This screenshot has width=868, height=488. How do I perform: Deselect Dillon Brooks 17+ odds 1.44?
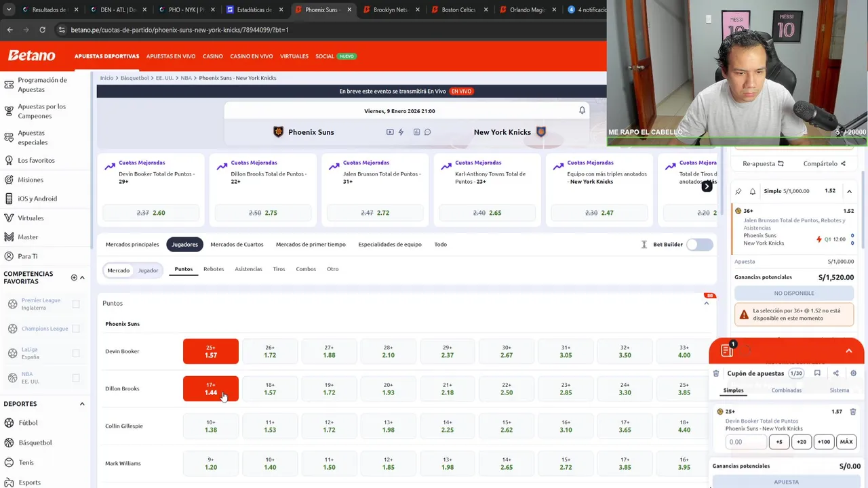point(211,388)
